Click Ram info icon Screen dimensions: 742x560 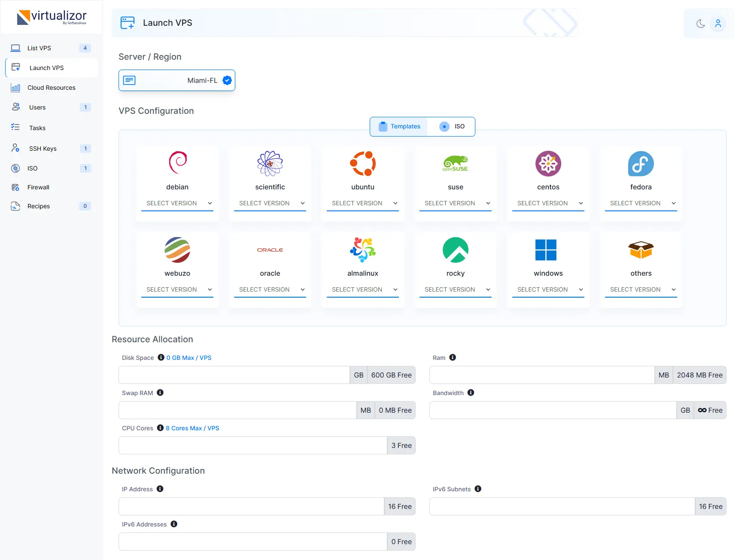click(x=453, y=357)
